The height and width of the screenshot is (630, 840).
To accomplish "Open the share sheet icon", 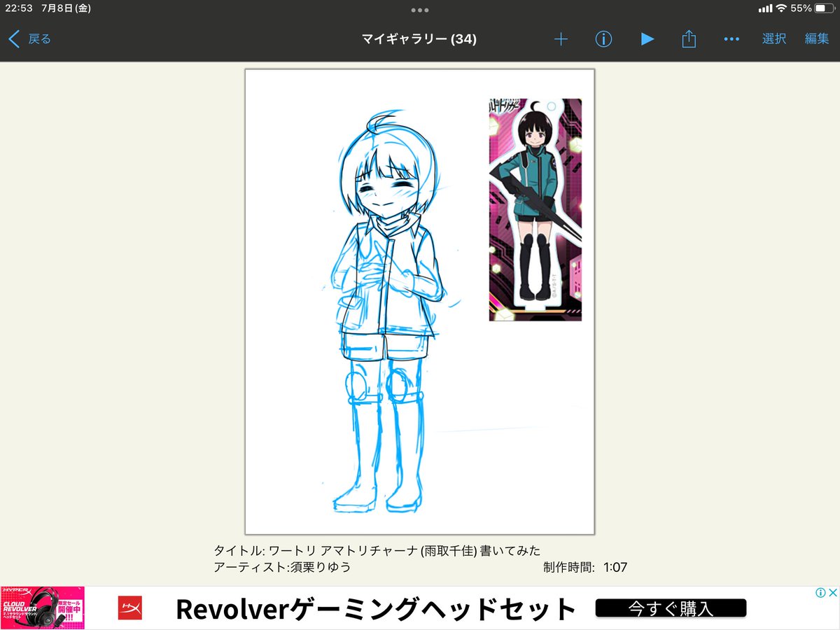I will point(689,38).
